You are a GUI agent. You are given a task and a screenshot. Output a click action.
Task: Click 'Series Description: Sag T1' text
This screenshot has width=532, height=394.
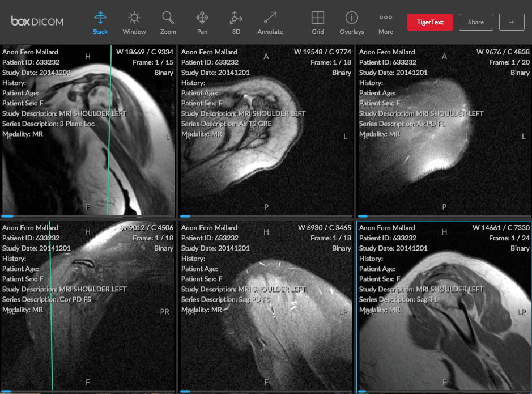398,300
